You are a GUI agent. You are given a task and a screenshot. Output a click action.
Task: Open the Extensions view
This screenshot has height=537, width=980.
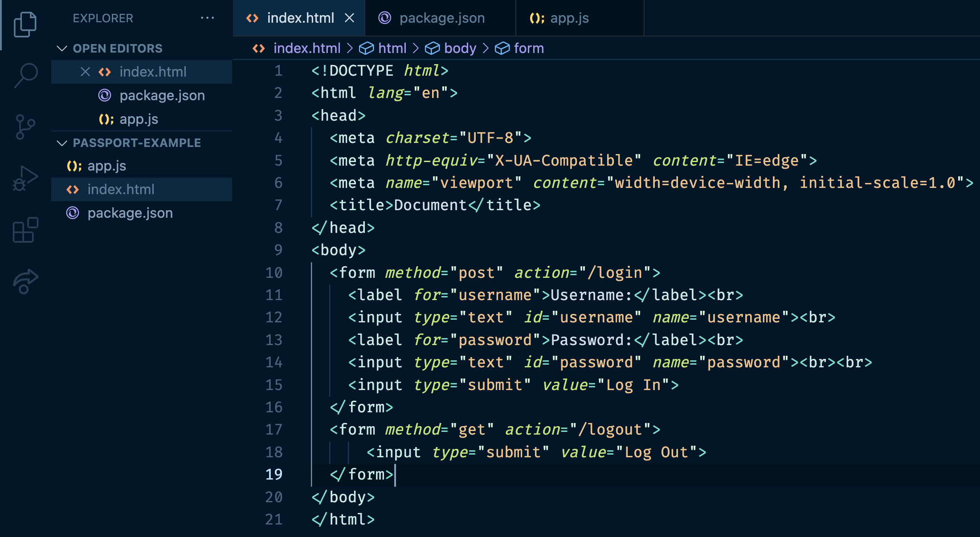click(x=25, y=230)
